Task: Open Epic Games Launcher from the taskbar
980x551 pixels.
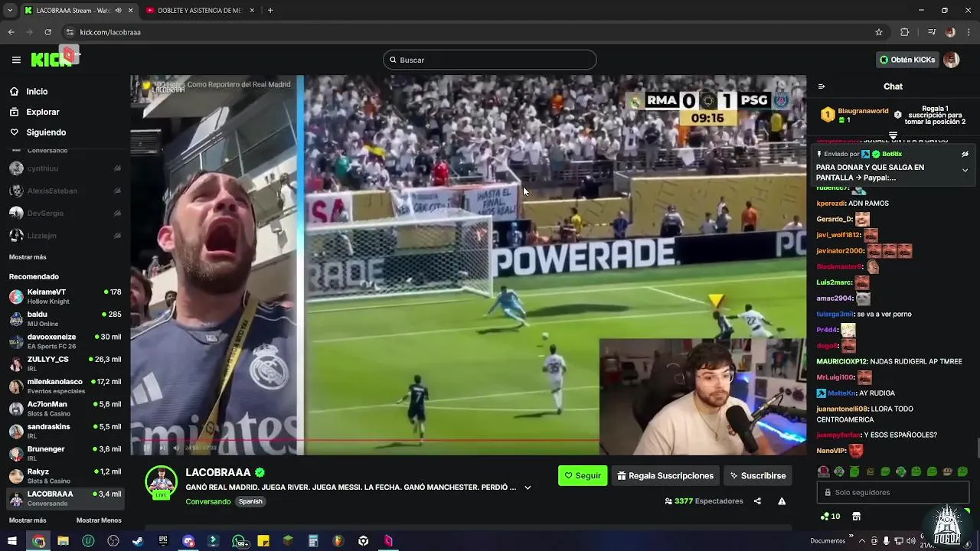Action: 163,541
